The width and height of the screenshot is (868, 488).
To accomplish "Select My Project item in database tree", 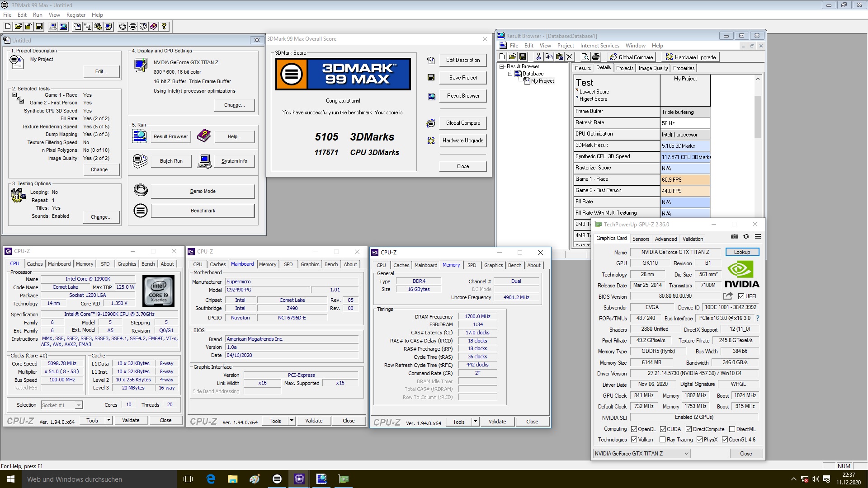I will click(542, 81).
